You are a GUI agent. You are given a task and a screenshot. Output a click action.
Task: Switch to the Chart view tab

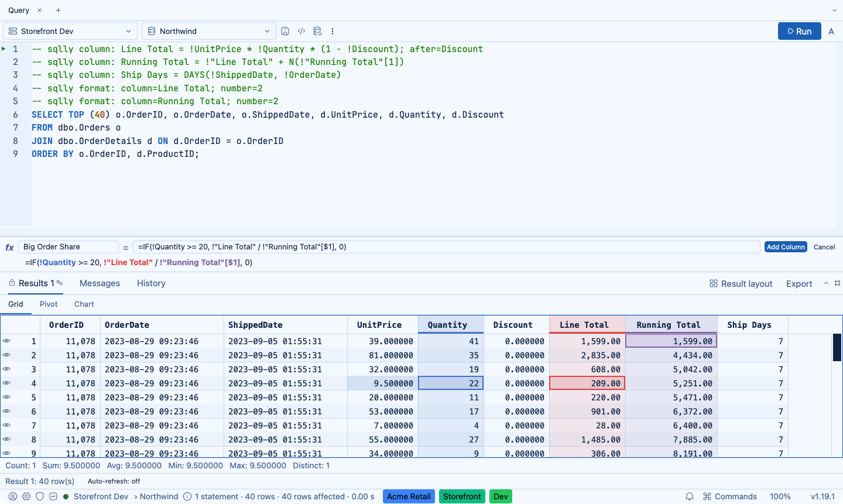coord(84,304)
